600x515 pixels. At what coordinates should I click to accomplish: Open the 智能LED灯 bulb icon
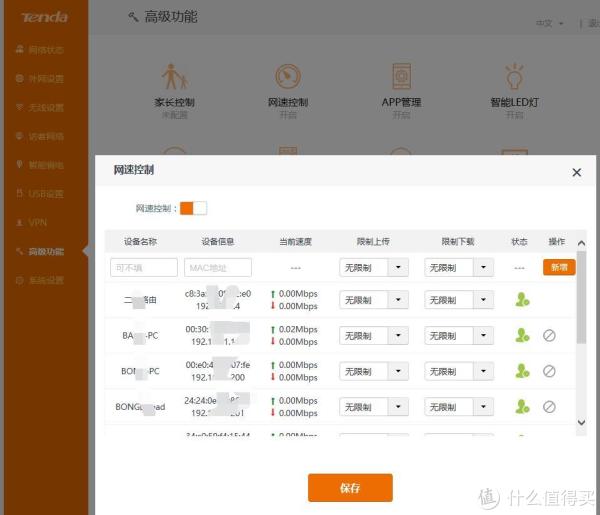tap(514, 76)
